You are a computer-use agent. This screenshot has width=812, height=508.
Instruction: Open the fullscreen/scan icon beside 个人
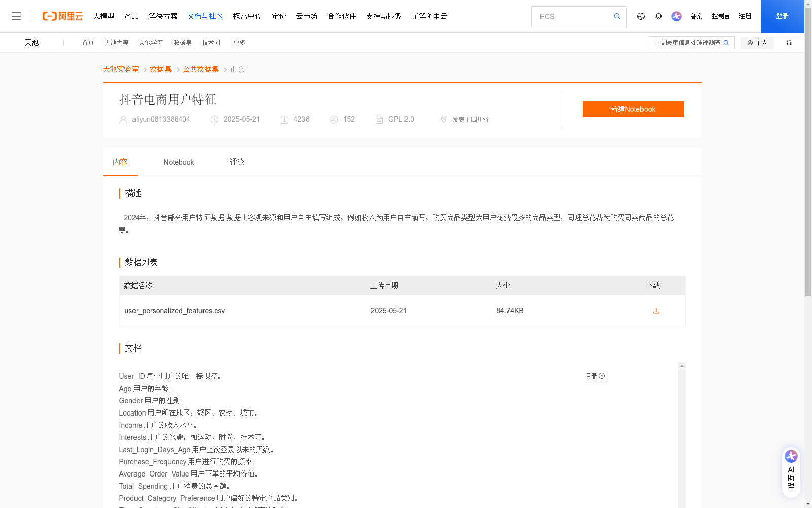789,43
